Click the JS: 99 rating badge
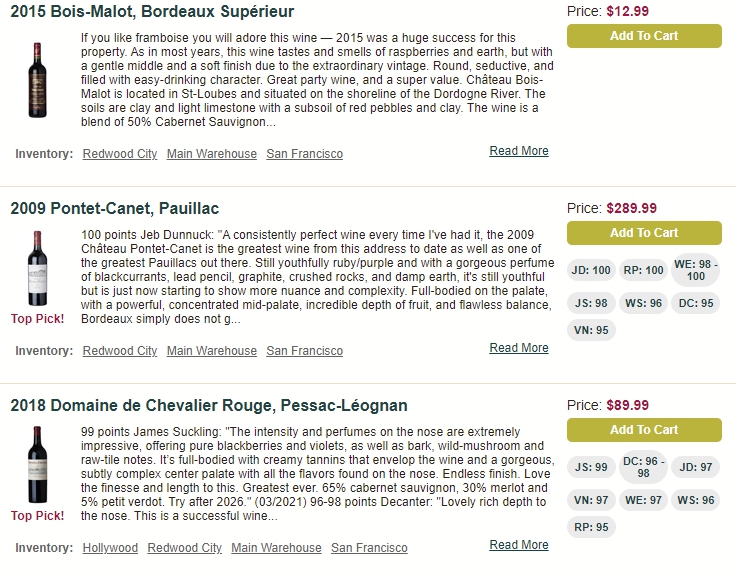Screen dimensions: 738x576 click(591, 467)
